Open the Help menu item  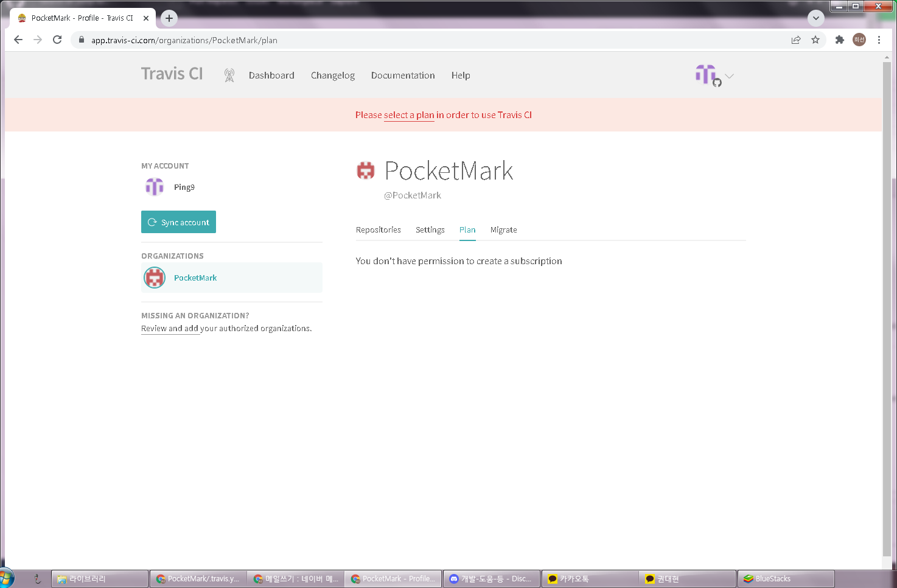pyautogui.click(x=461, y=75)
